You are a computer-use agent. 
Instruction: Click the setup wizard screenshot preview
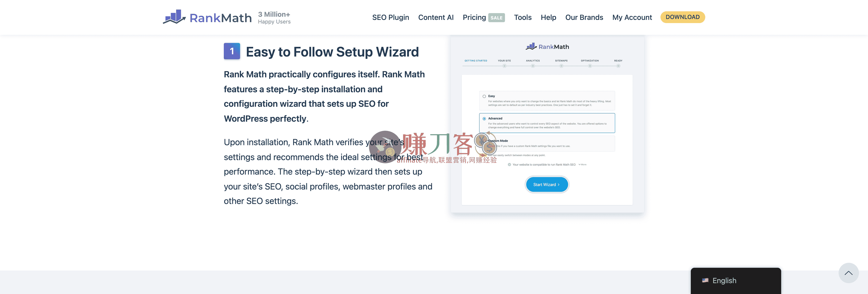[547, 124]
